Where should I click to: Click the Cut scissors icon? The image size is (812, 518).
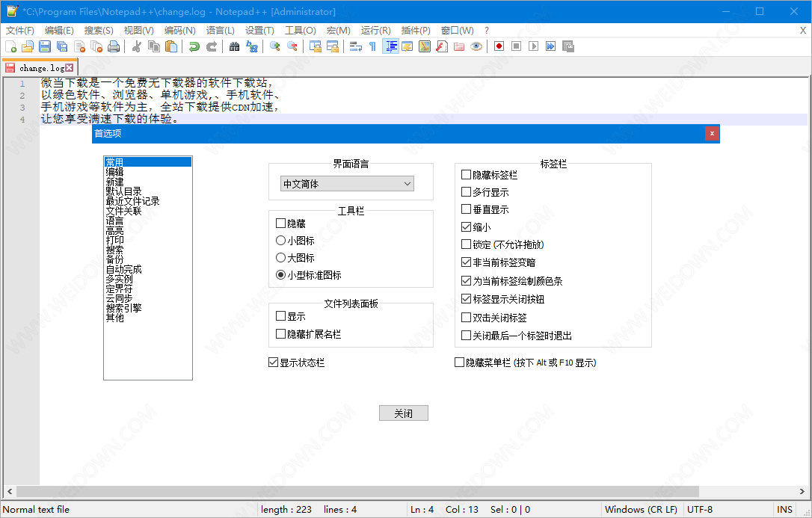137,46
